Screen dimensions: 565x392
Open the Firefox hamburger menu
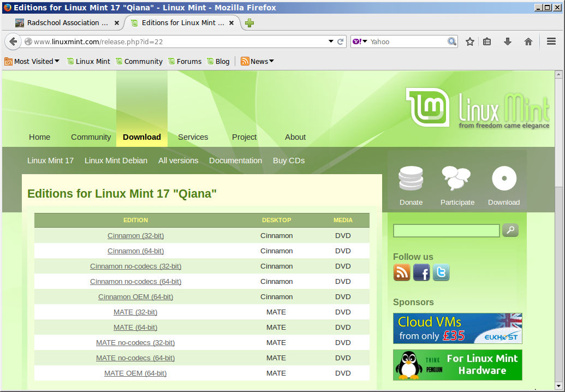click(x=551, y=41)
